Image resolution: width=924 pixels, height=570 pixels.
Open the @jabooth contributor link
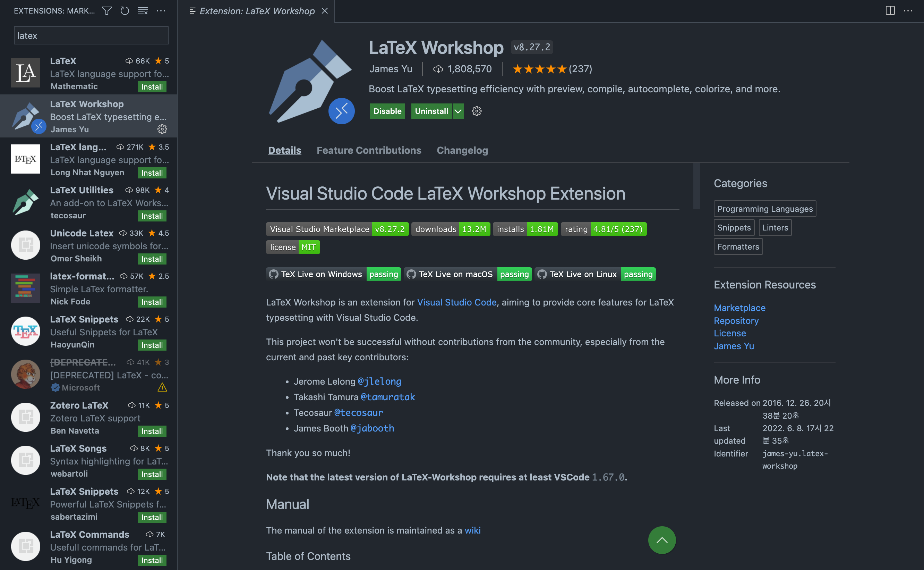[372, 428]
